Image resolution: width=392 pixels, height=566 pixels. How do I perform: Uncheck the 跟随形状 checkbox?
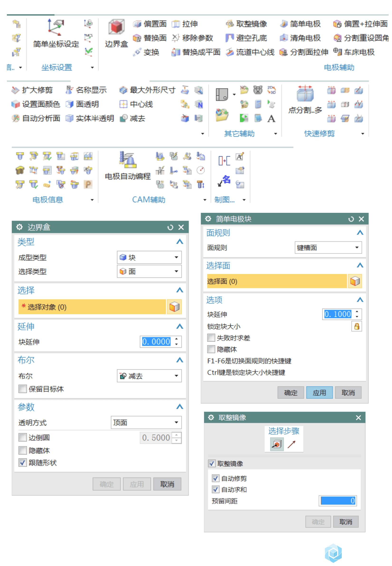tap(23, 463)
